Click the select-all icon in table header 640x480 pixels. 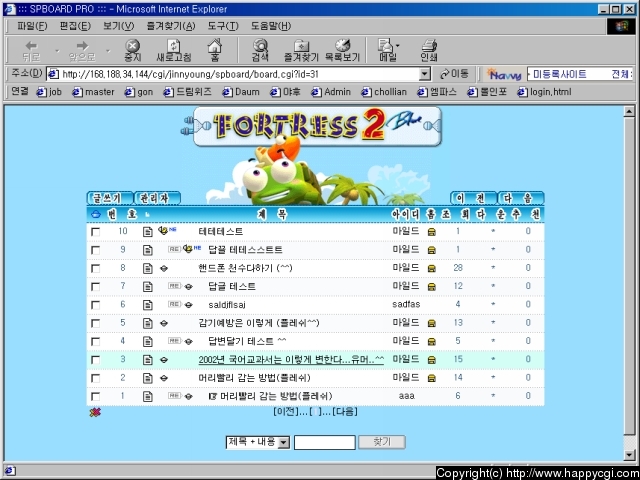[96, 214]
